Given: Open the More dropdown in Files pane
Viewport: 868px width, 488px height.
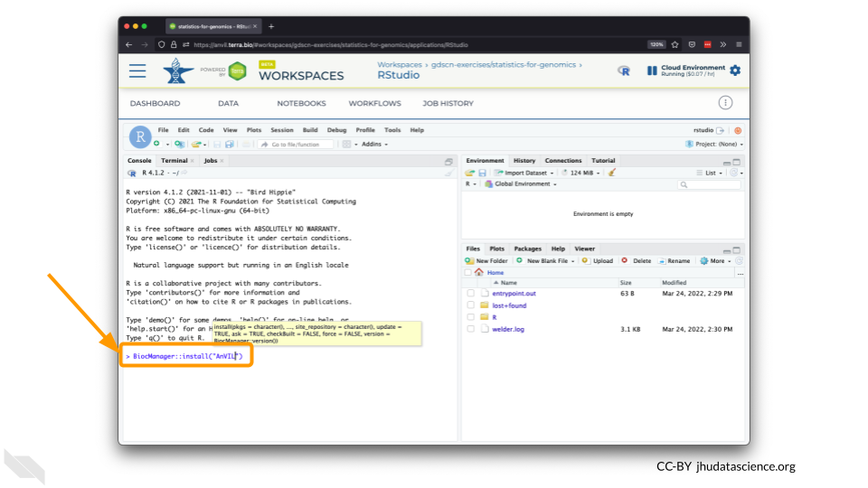Looking at the screenshot, I should (x=716, y=260).
